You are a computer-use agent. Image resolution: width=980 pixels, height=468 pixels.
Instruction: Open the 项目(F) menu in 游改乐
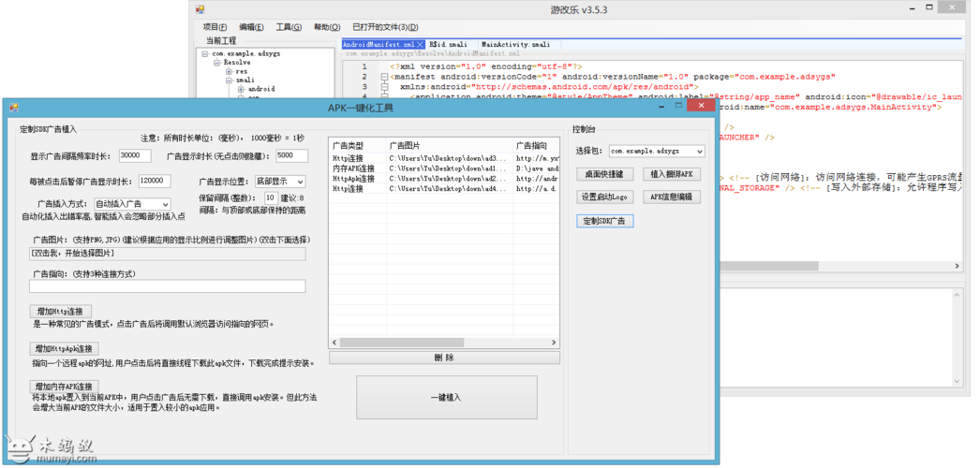click(x=215, y=27)
